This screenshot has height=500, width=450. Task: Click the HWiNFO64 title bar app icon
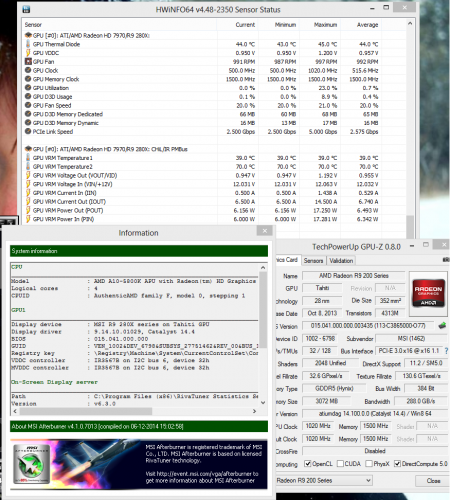pyautogui.click(x=26, y=9)
